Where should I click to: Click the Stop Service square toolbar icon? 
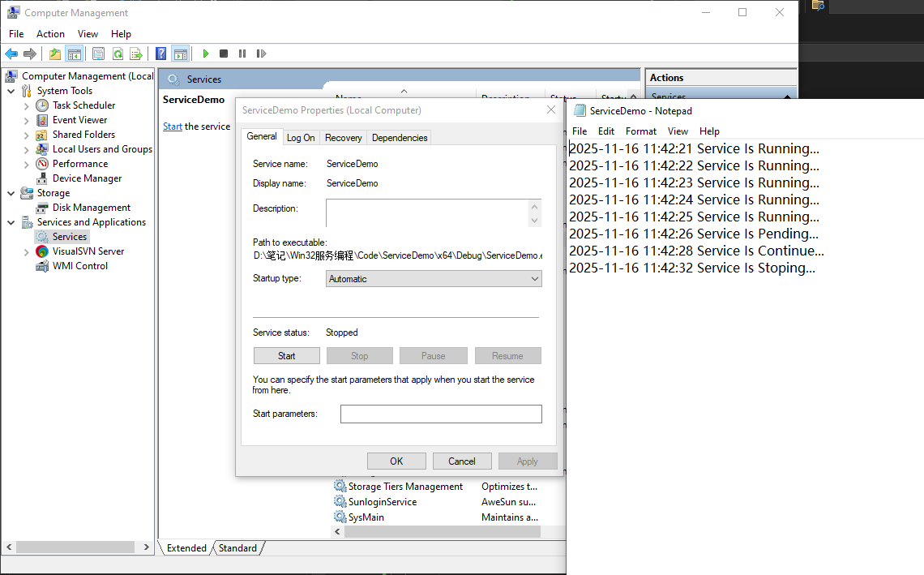coord(224,54)
